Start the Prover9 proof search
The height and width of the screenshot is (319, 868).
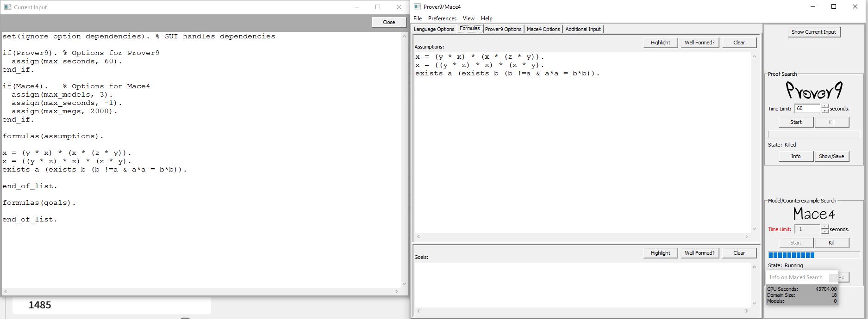click(x=796, y=122)
